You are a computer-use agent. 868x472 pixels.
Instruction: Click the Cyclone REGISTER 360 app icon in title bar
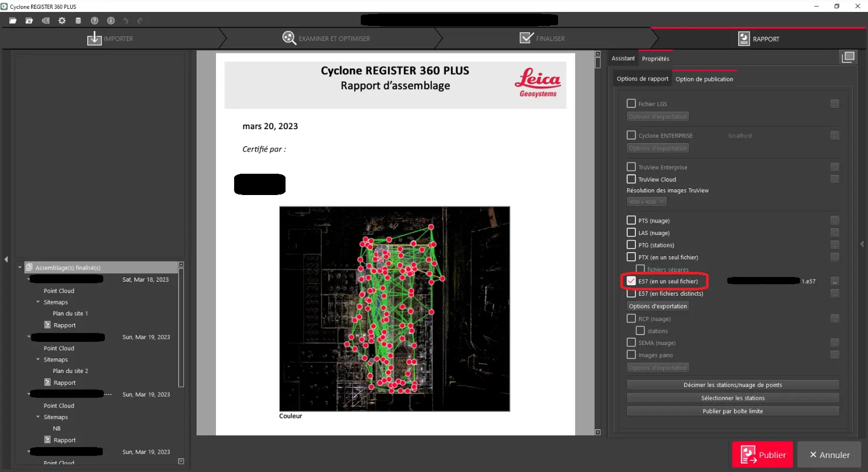point(4,7)
